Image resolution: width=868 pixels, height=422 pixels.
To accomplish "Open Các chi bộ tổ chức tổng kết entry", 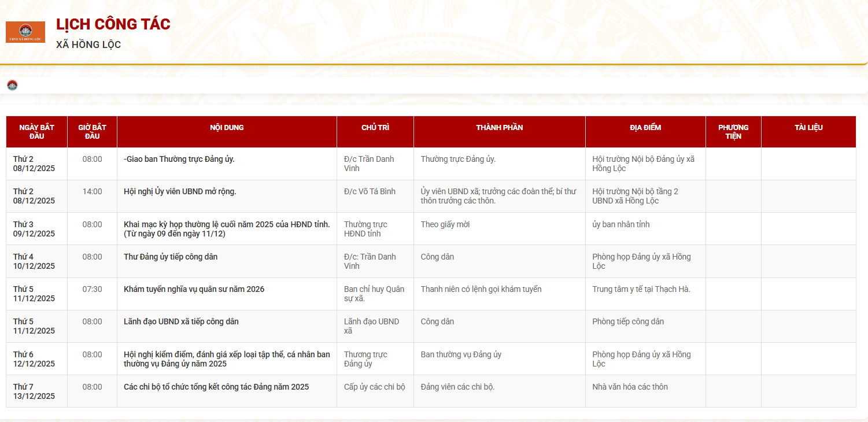I will click(216, 387).
